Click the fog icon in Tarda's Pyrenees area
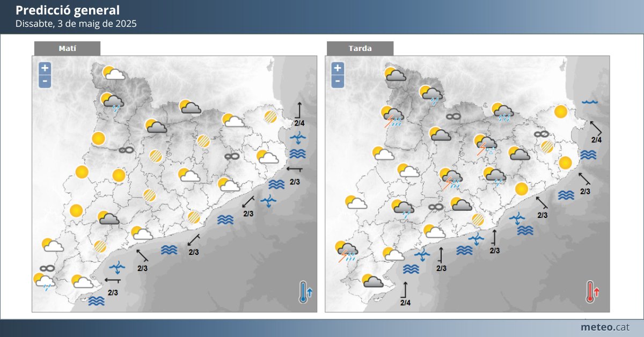Viewport: 644px width, 337px height. point(453,116)
